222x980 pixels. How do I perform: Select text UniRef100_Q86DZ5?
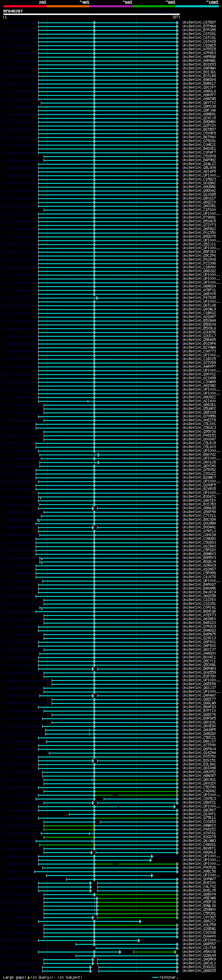[199, 971]
